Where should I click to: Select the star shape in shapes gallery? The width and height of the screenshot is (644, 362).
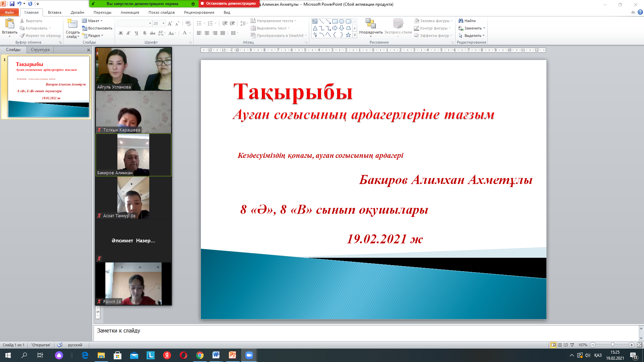(348, 35)
